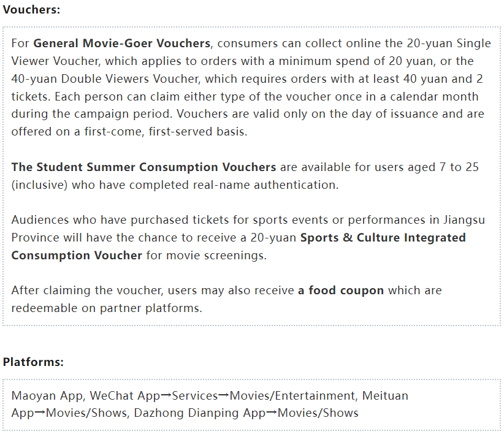The image size is (504, 434).
Task: Click Dazhong Dianping App text
Action: (x=200, y=413)
